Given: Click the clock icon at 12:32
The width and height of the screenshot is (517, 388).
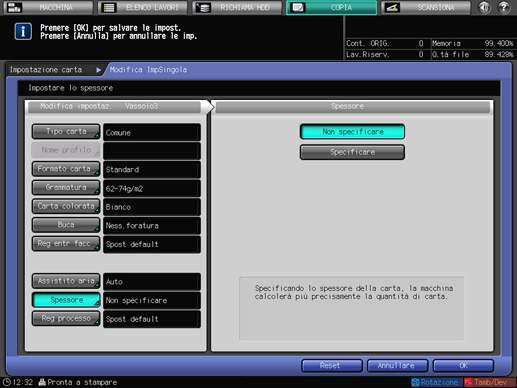Looking at the screenshot, I should [7, 382].
